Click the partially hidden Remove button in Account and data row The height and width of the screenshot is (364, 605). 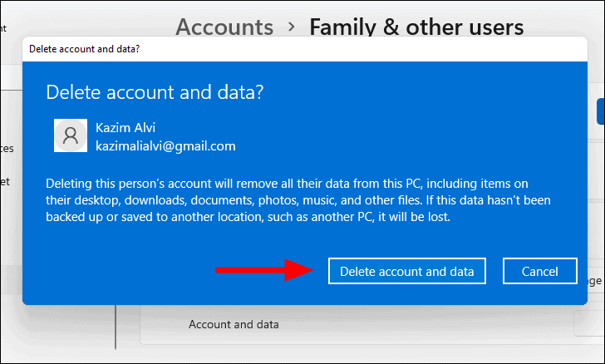tap(588, 324)
